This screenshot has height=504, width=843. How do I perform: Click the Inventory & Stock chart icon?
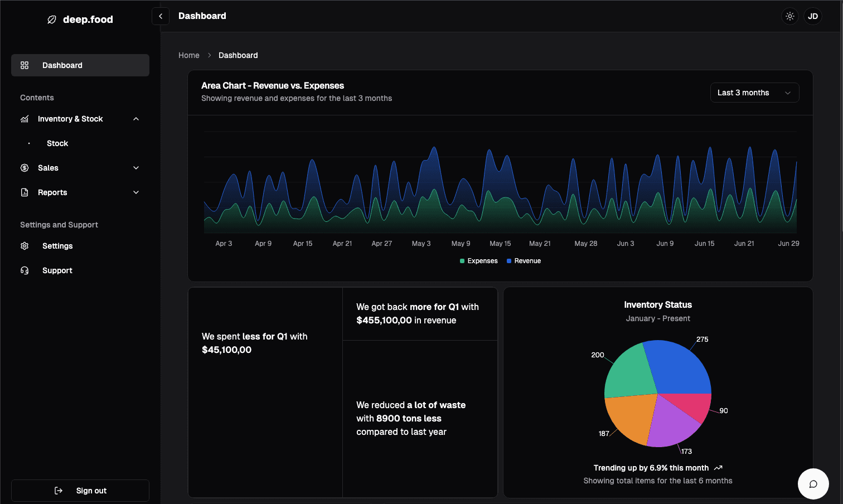coord(25,119)
